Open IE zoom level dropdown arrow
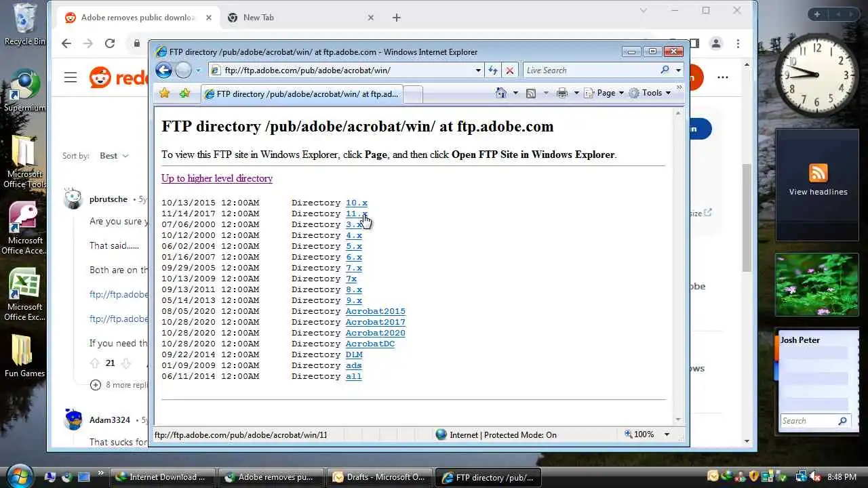This screenshot has height=488, width=868. point(667,434)
